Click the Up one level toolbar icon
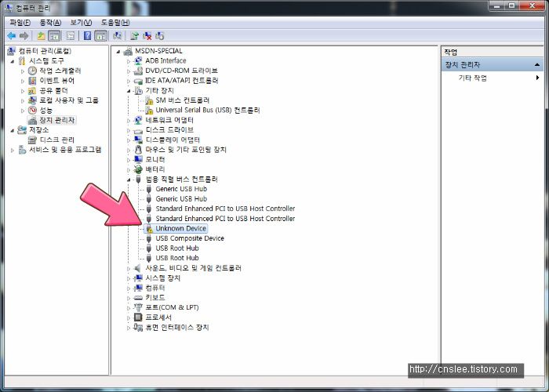 point(42,36)
